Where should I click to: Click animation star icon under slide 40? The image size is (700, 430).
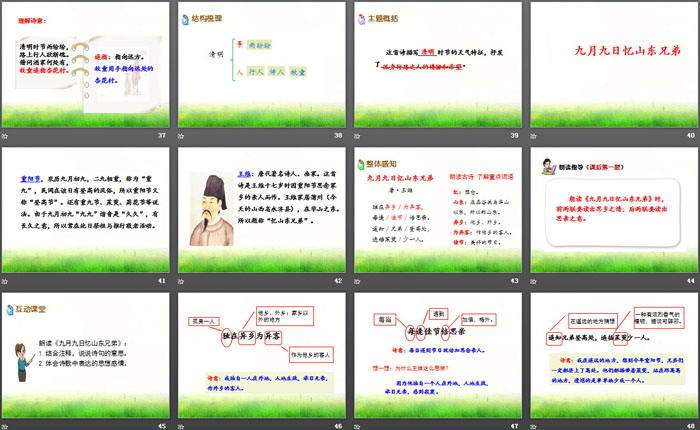533,136
